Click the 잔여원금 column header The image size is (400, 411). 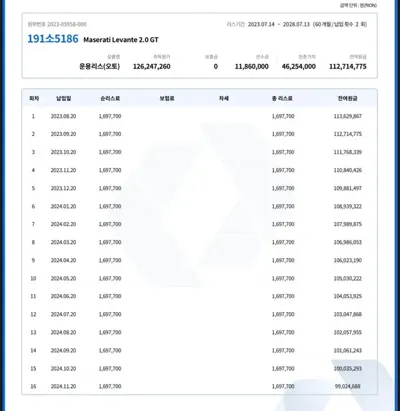tap(348, 98)
